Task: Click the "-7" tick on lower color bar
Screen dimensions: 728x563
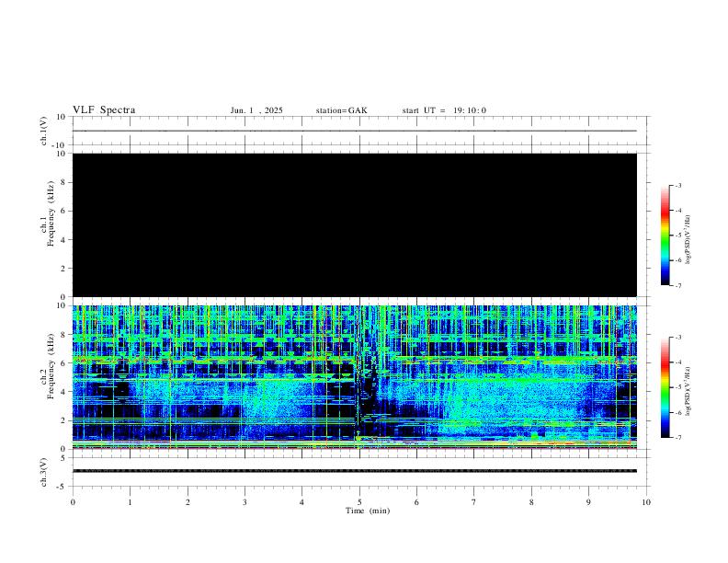Action: (677, 438)
